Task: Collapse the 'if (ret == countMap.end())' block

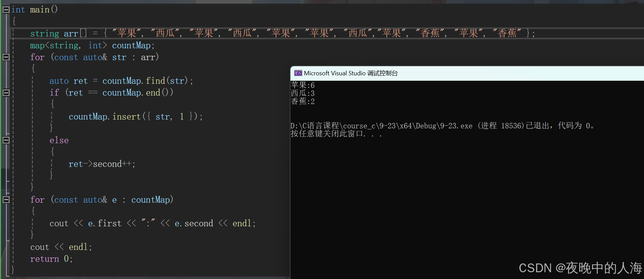Action: (x=6, y=93)
